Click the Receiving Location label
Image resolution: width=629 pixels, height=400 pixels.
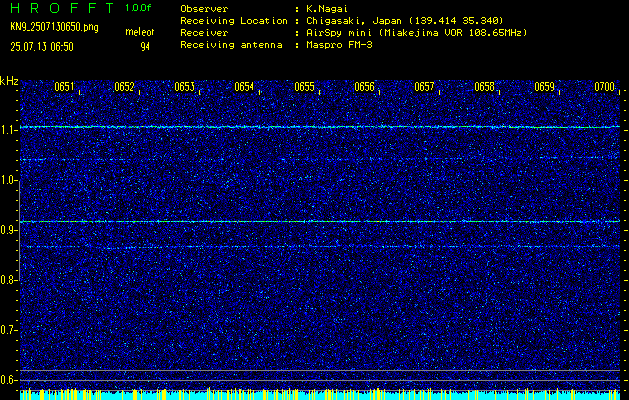point(234,21)
